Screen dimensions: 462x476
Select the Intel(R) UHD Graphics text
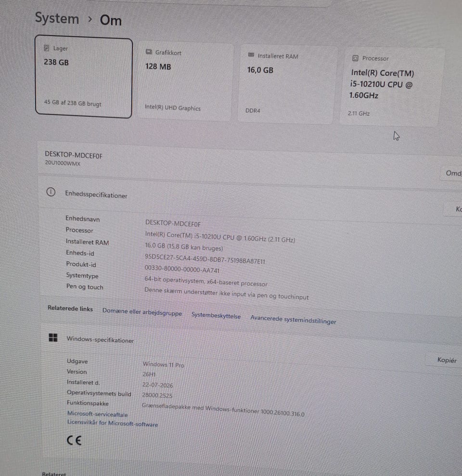173,107
